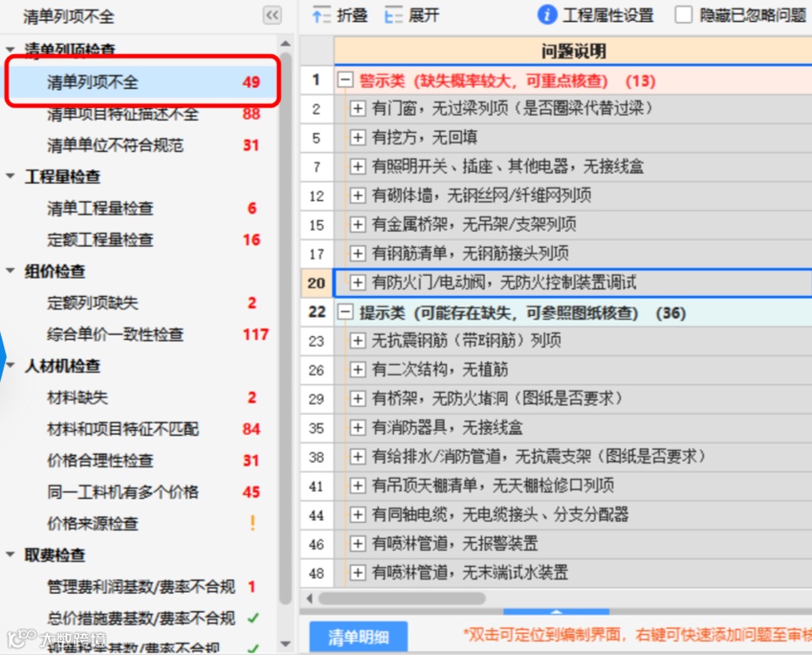Image resolution: width=812 pixels, height=655 pixels.
Task: Select 定额工程量检查 item
Action: (100, 240)
